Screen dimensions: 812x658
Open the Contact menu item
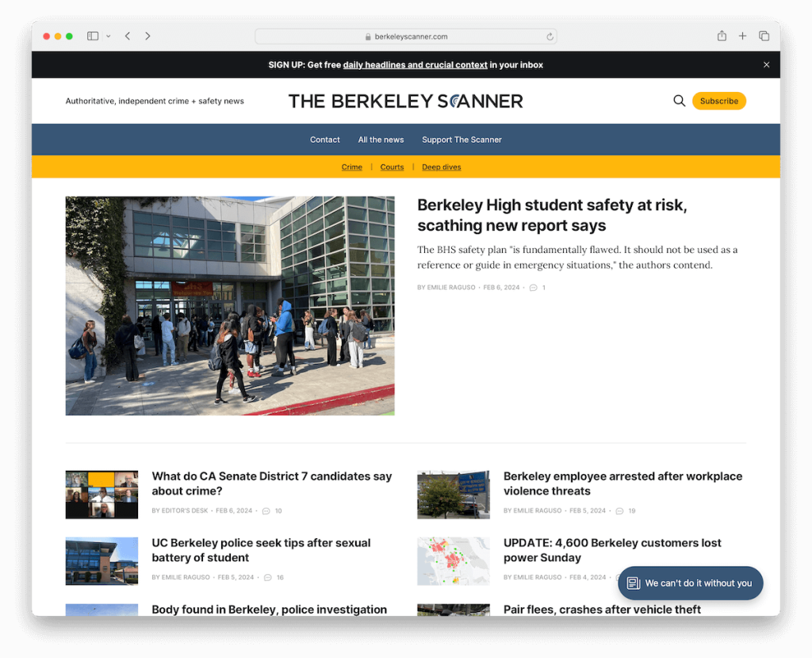(x=324, y=140)
